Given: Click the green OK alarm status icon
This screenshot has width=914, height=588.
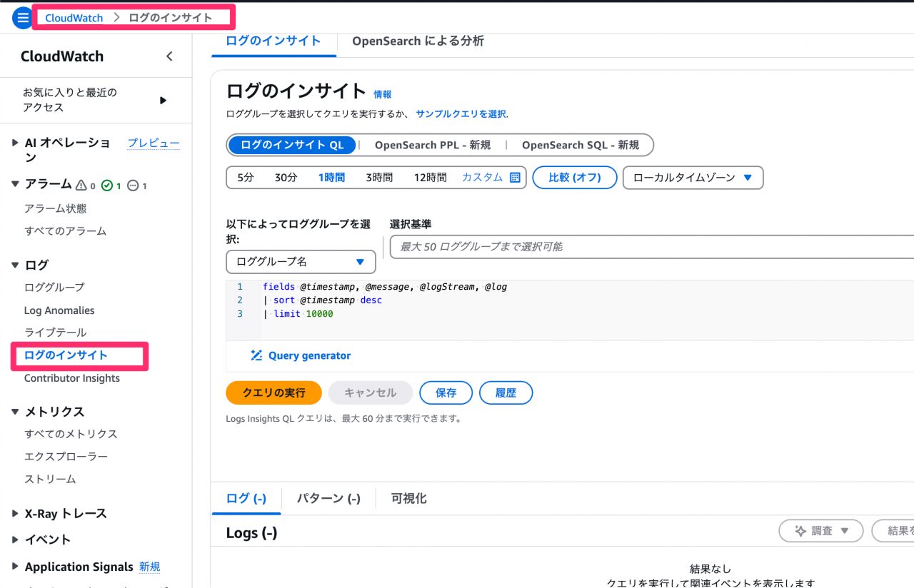Looking at the screenshot, I should coord(107,186).
